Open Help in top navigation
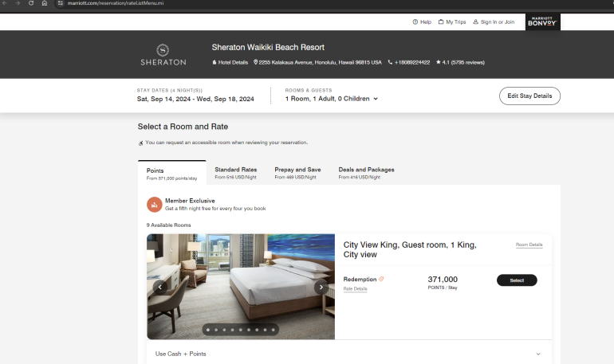Screen dimensions: 614x364 point(422,22)
